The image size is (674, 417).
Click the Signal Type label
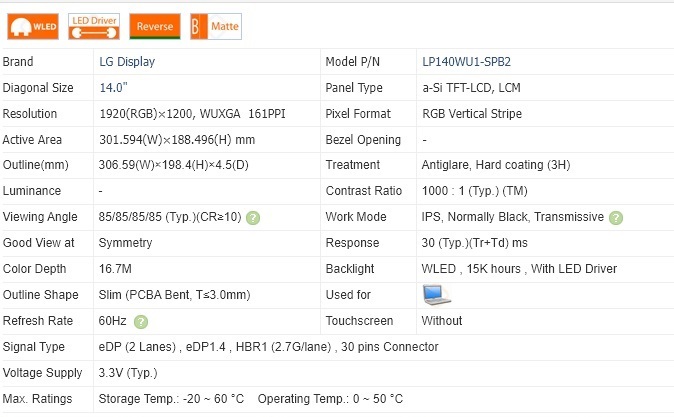point(34,347)
